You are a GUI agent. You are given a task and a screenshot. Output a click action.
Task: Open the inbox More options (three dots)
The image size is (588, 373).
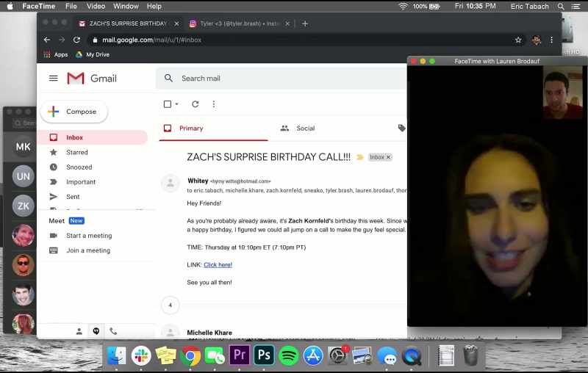[214, 104]
